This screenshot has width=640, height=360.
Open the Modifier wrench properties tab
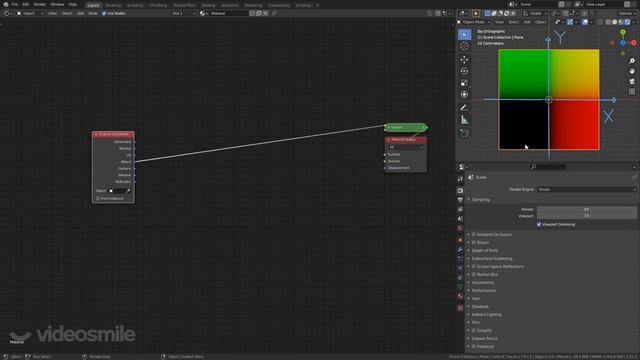point(460,249)
